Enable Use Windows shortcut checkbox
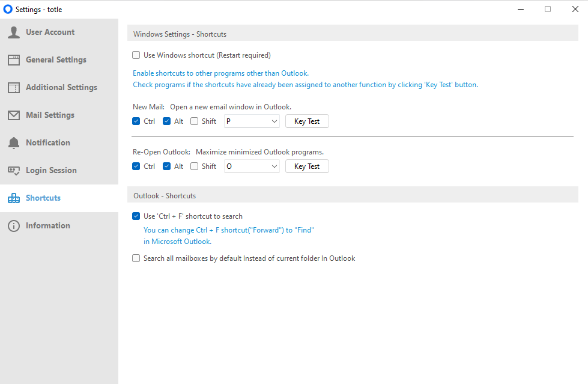The height and width of the screenshot is (384, 588). point(136,55)
